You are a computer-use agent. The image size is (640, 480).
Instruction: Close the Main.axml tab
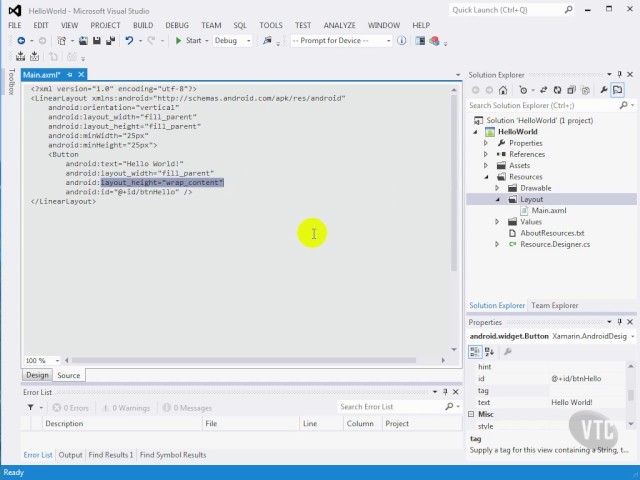81,75
